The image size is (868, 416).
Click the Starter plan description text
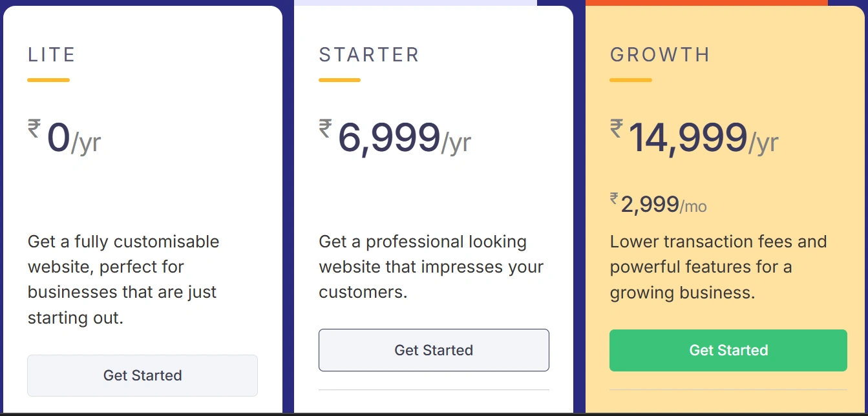coord(431,267)
